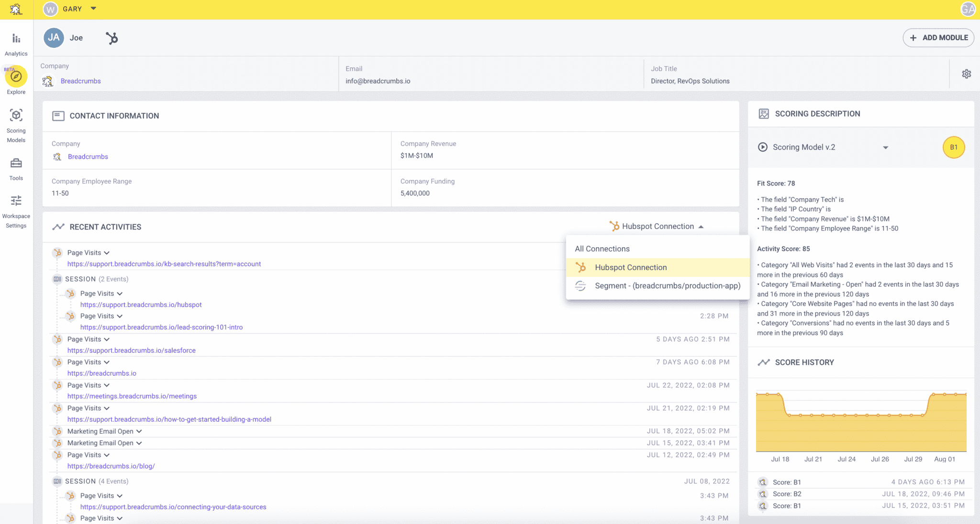
Task: Click the Scoring Description panel icon
Action: pyautogui.click(x=764, y=114)
